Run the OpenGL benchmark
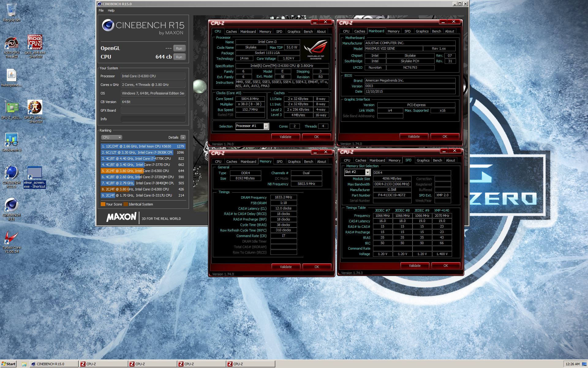This screenshot has width=588, height=368. 179,48
